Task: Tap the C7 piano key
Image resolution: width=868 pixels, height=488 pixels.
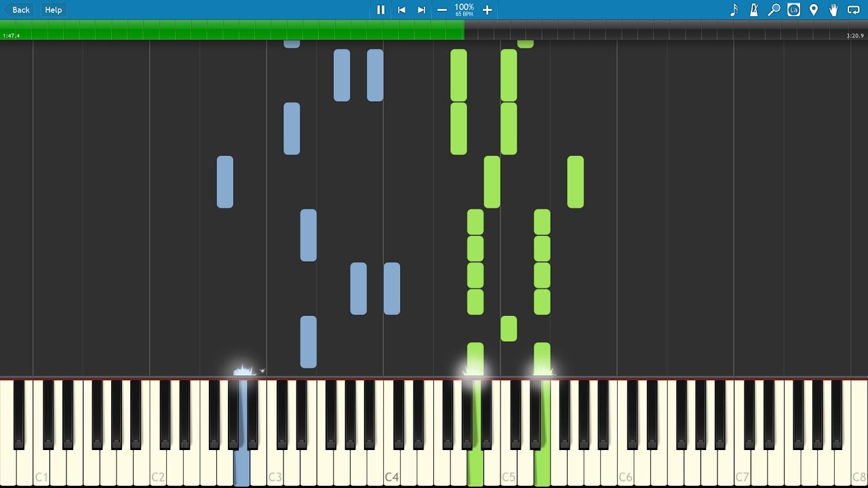Action: point(742,468)
